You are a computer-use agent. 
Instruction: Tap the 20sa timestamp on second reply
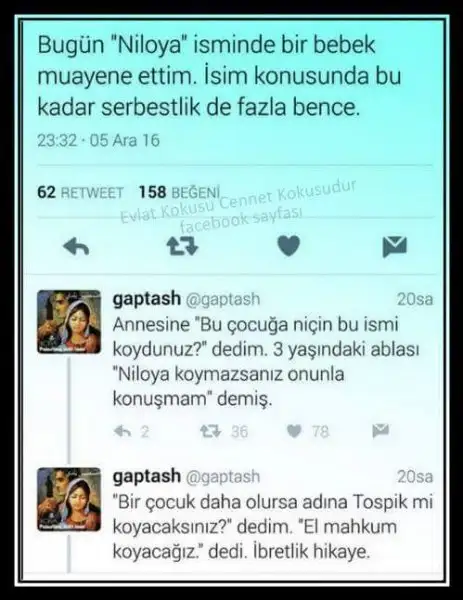(x=415, y=477)
